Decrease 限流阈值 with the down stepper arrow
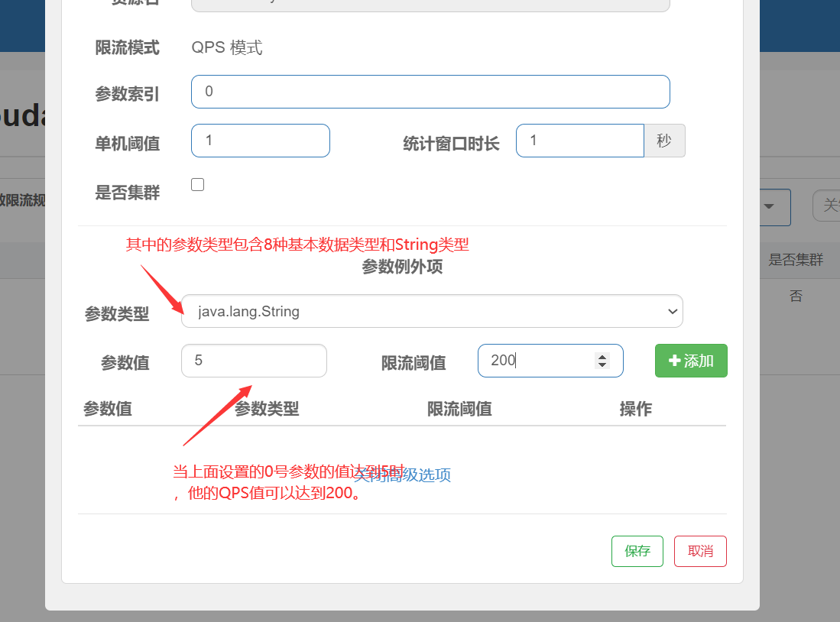 (x=602, y=364)
